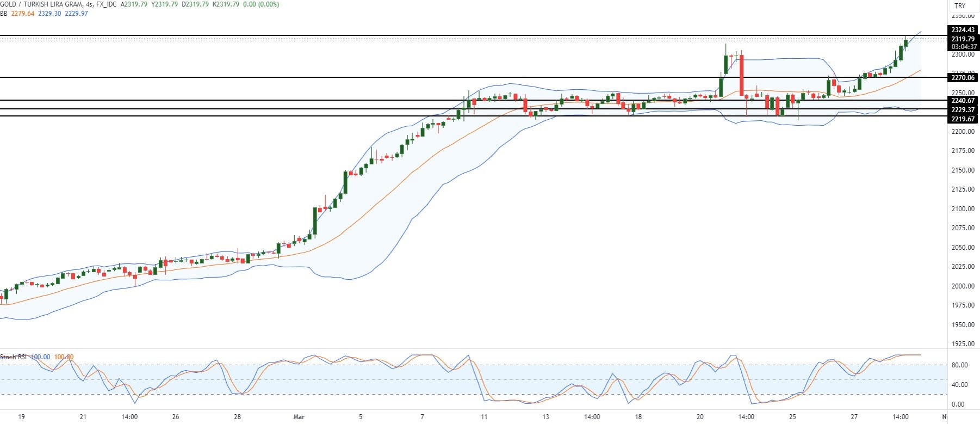Click the 2075.00 price axis tick
This screenshot has width=980, height=424.
tap(963, 228)
